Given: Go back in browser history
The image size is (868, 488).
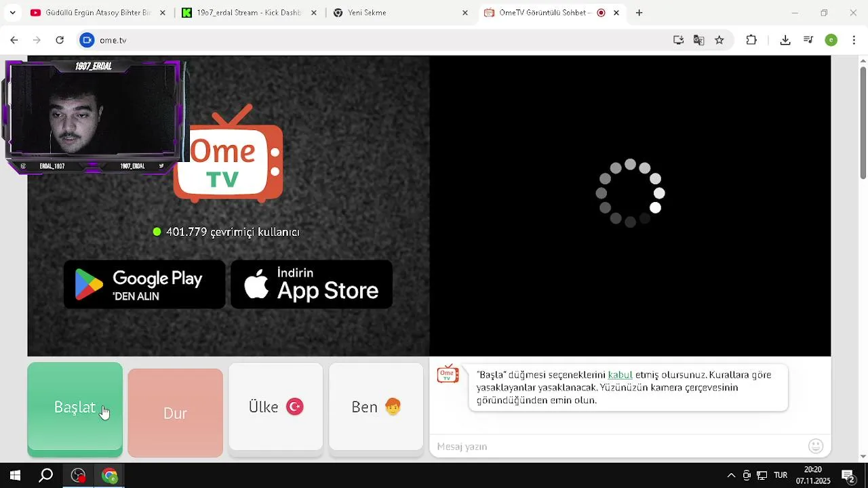Looking at the screenshot, I should tap(14, 40).
